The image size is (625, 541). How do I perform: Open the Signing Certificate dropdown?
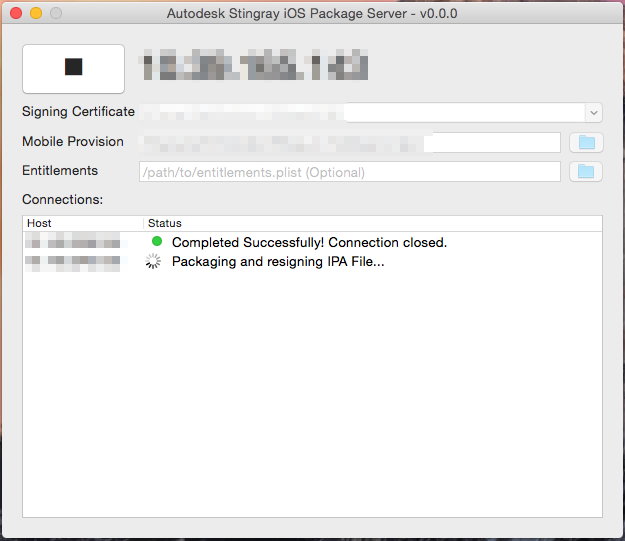594,112
